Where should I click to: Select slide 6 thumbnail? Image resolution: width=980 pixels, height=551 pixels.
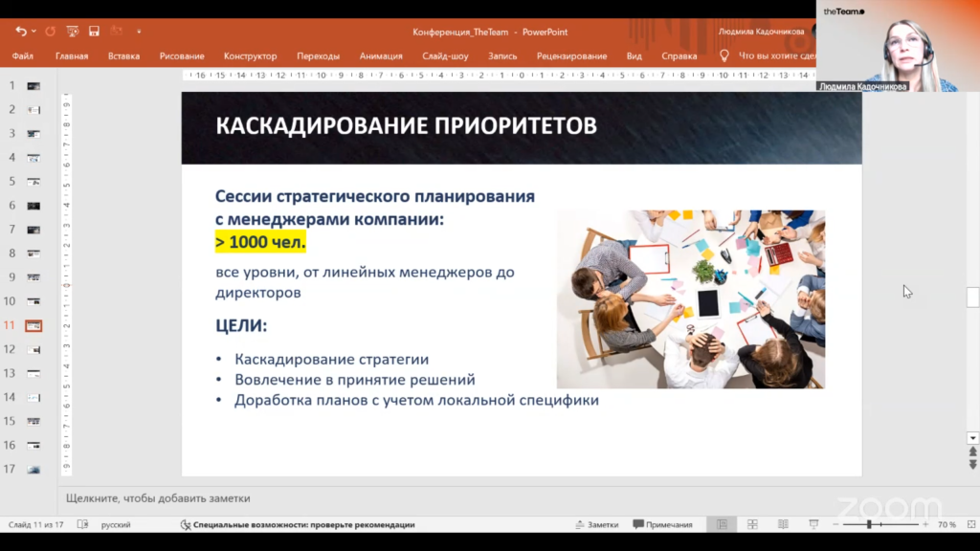(x=33, y=206)
